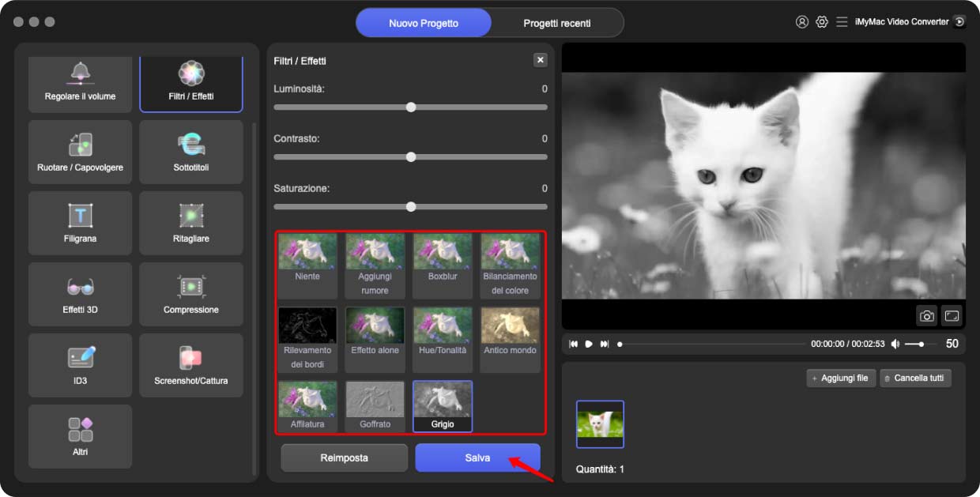Open the Regolare il volume tool

[80, 85]
